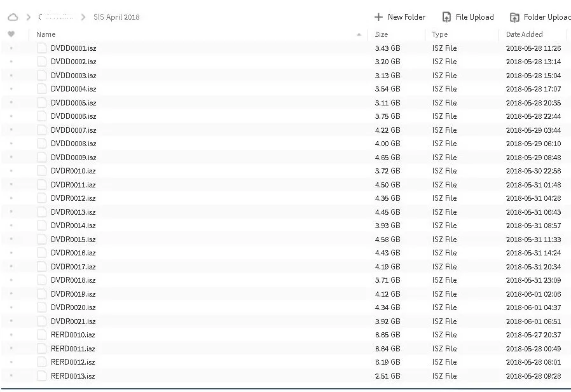This screenshot has width=571, height=392.
Task: Click the file icon for DVDD0008.isz
Action: (42, 144)
